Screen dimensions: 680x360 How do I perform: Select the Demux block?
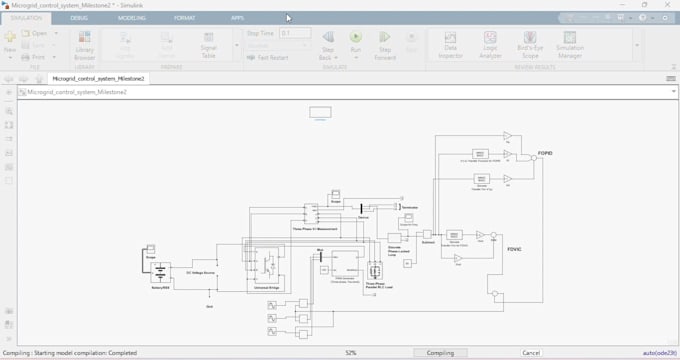pos(361,209)
